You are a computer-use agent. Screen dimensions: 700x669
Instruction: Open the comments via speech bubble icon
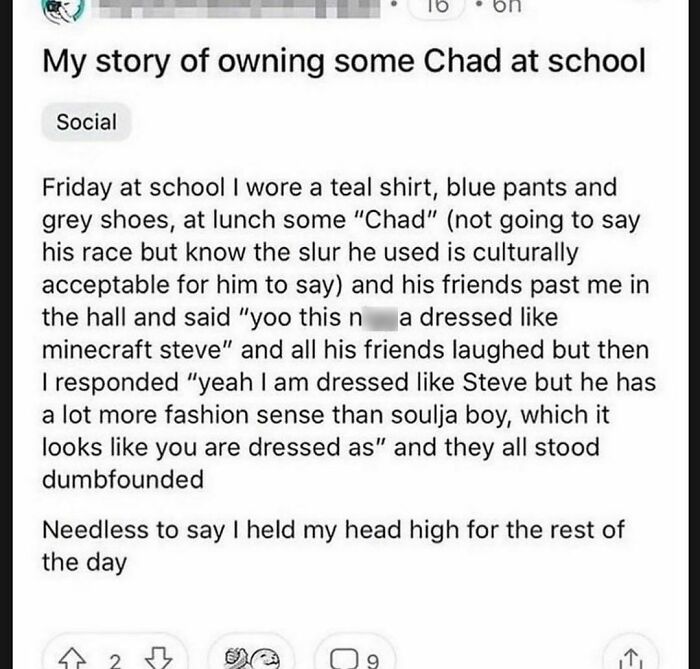click(x=341, y=656)
